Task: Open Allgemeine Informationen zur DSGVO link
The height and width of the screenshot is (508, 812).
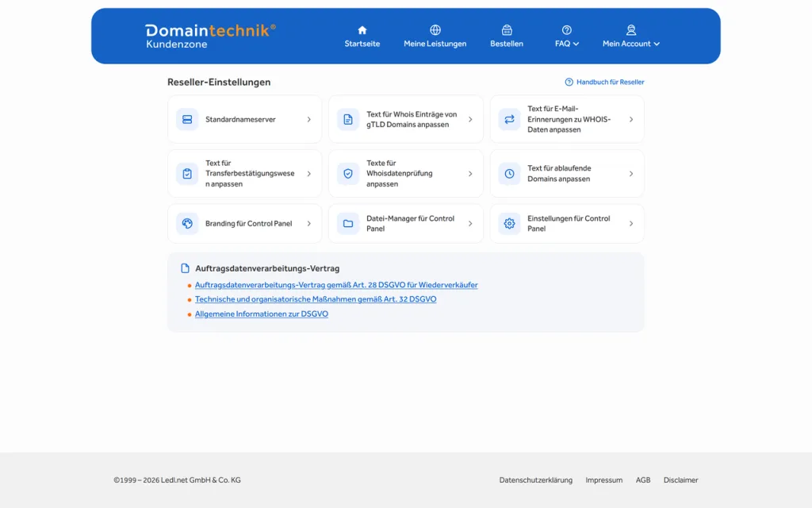Action: [262, 314]
